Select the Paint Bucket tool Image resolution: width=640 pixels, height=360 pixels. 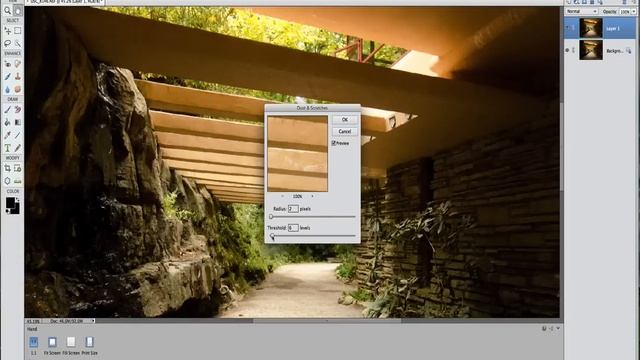click(x=7, y=122)
